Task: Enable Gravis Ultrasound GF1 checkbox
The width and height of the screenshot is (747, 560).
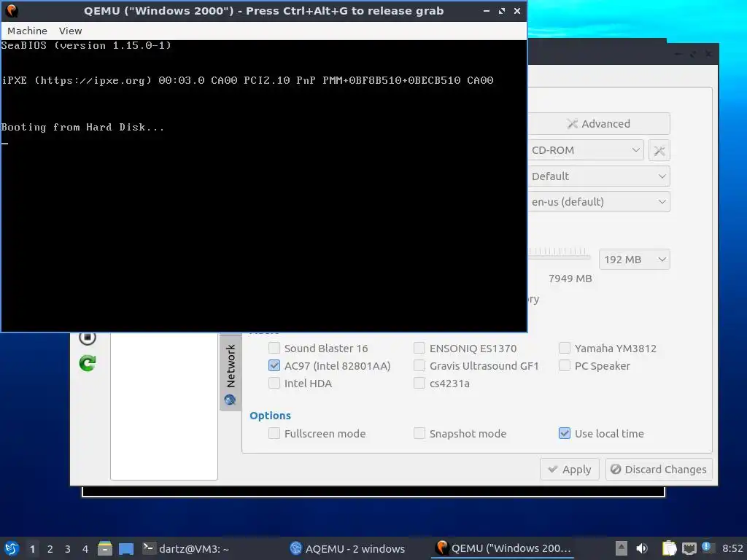Action: click(419, 366)
